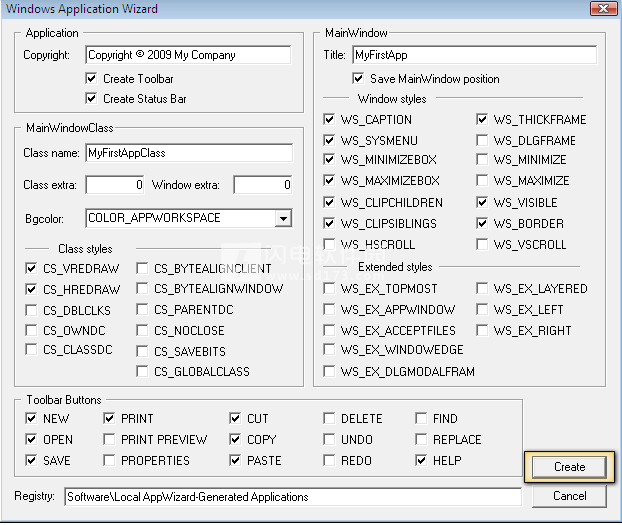622x525 pixels.
Task: Check WS_EX_LAYERED extended style
Action: coord(482,288)
